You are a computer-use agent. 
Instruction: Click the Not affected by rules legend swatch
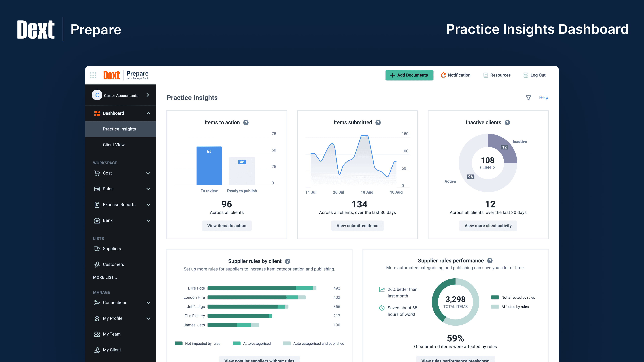(495, 297)
